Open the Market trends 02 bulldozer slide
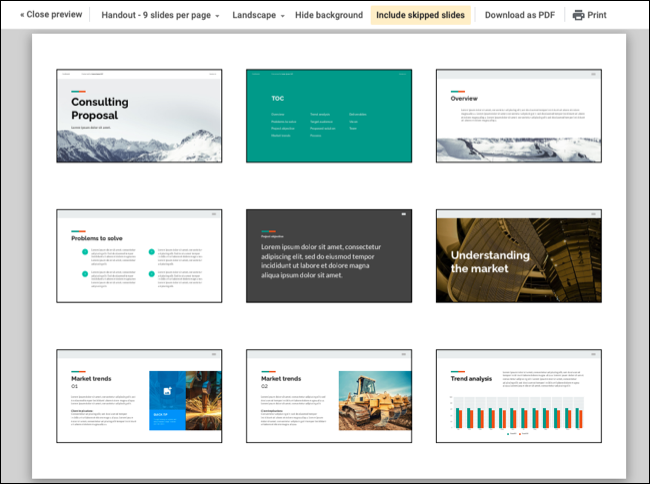Screen dimensions: 650x484 point(328,396)
